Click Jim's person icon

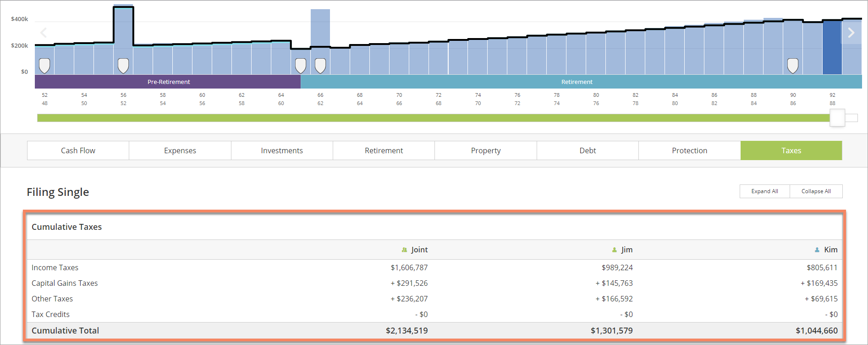pos(615,250)
